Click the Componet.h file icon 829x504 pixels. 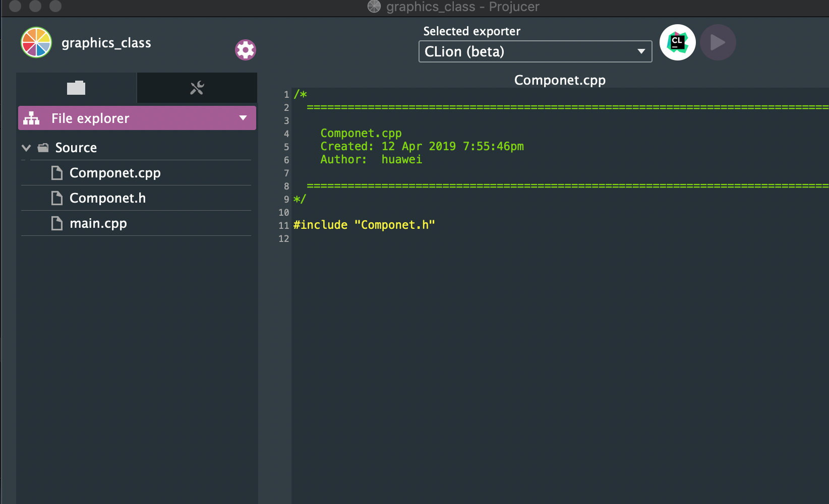point(57,198)
